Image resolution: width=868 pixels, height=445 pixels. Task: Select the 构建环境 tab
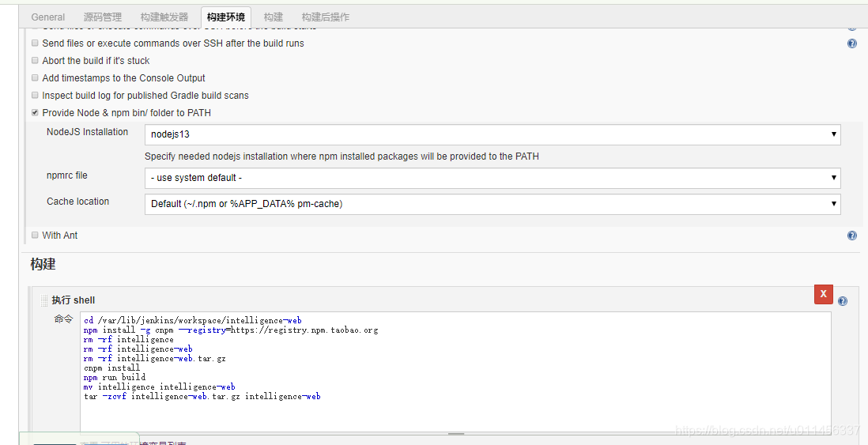point(226,17)
